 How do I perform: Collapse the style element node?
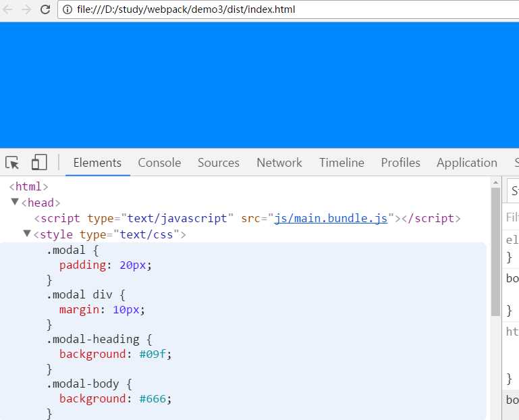(x=27, y=234)
